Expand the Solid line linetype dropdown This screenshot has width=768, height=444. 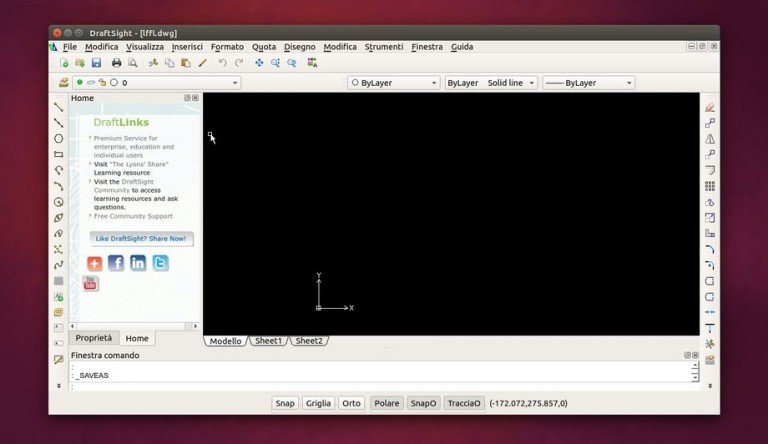pyautogui.click(x=511, y=83)
